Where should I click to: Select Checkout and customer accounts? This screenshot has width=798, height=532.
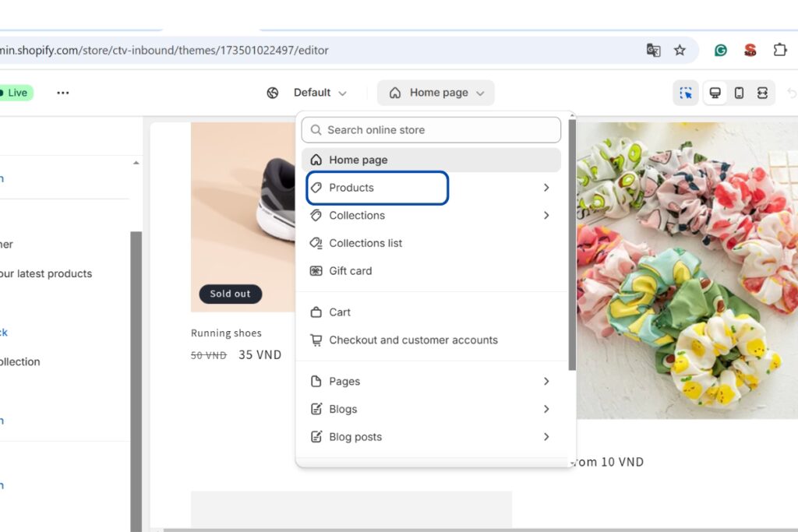(x=431, y=340)
